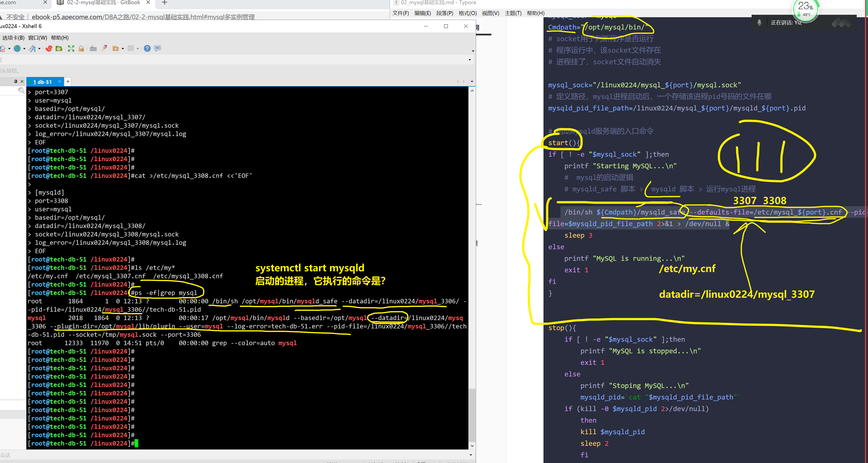Open new browser tab with plus icon
The width and height of the screenshot is (868, 463).
(x=164, y=3)
